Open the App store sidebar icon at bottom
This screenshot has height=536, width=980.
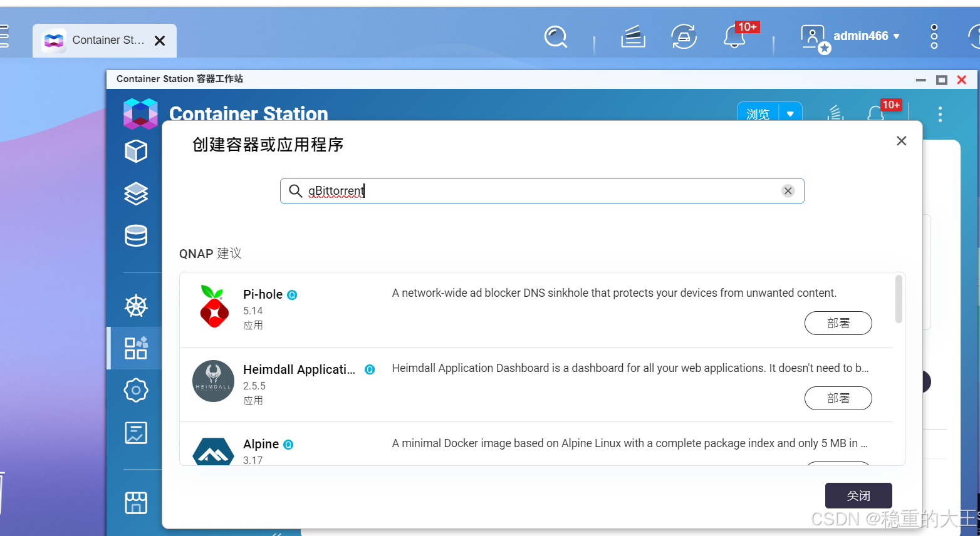tap(136, 502)
